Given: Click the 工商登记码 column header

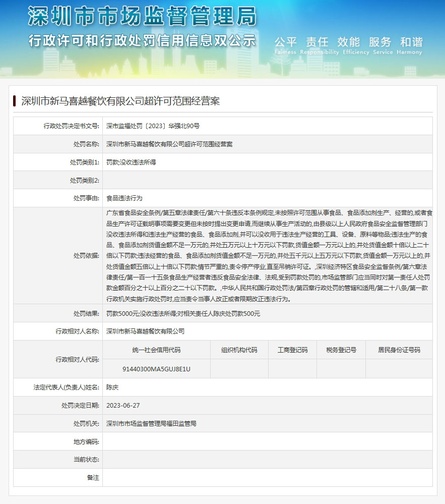Looking at the screenshot, I should coord(292,350).
